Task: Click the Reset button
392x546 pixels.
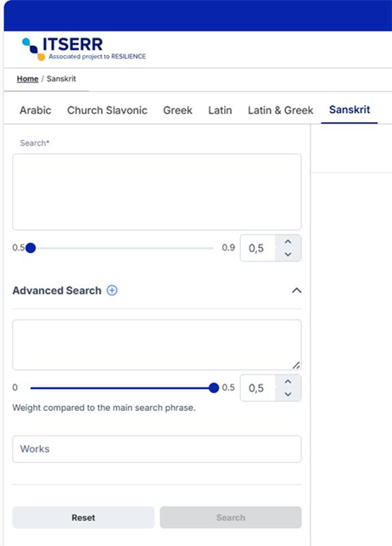Action: [x=83, y=517]
